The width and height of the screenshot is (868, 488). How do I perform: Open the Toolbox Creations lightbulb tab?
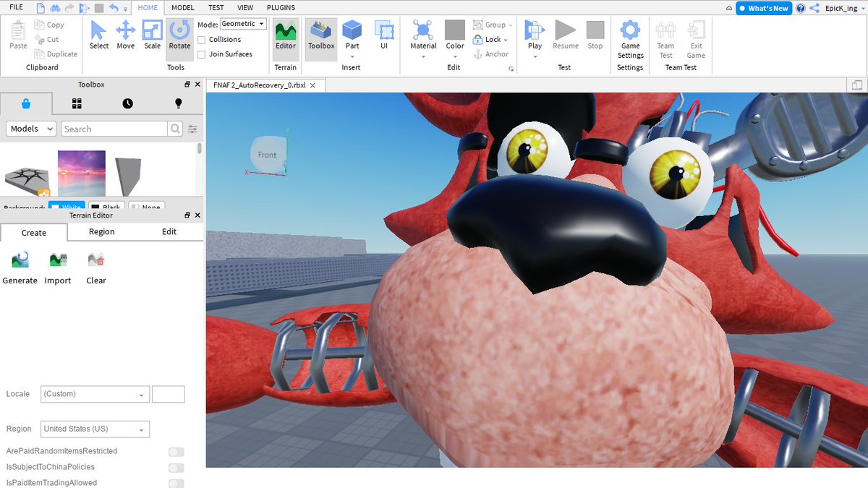(x=179, y=103)
